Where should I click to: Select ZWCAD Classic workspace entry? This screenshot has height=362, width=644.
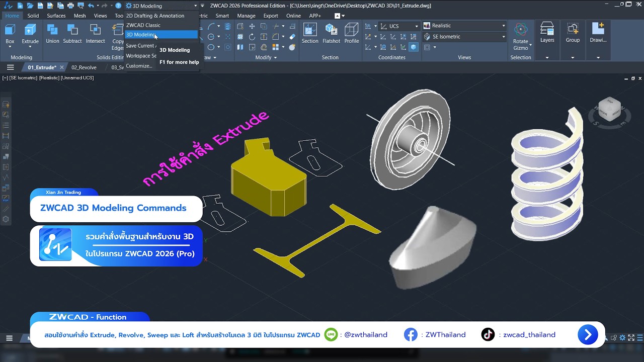pyautogui.click(x=161, y=25)
